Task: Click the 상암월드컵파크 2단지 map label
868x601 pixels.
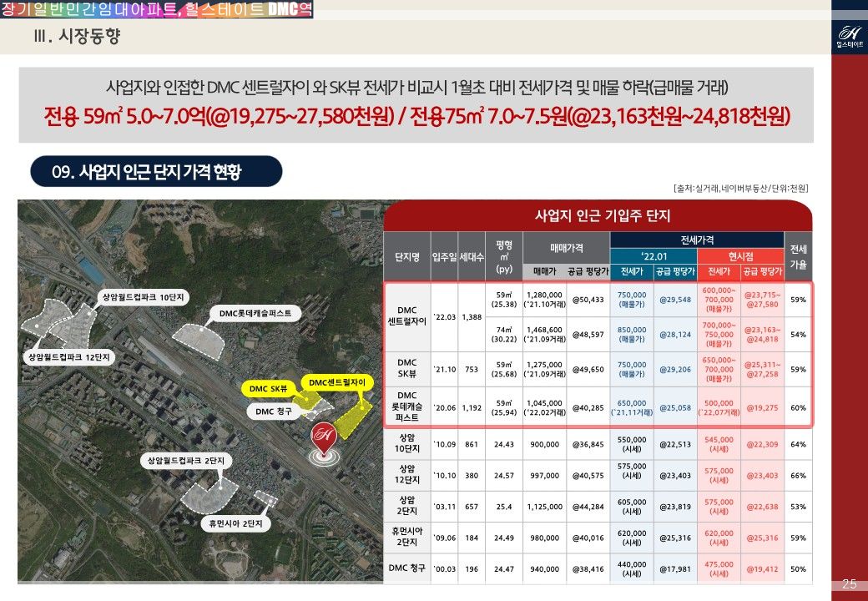Action: click(x=186, y=461)
